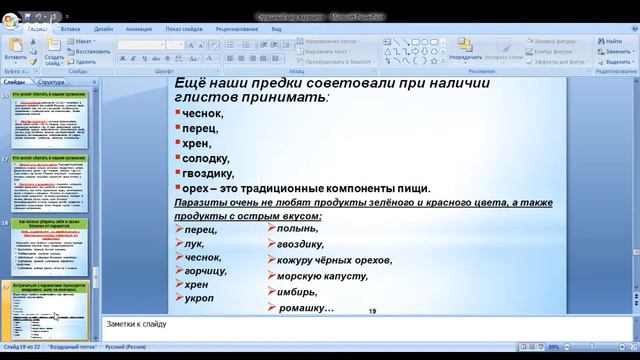Adjust the zoom slider in status bar

click(594, 347)
